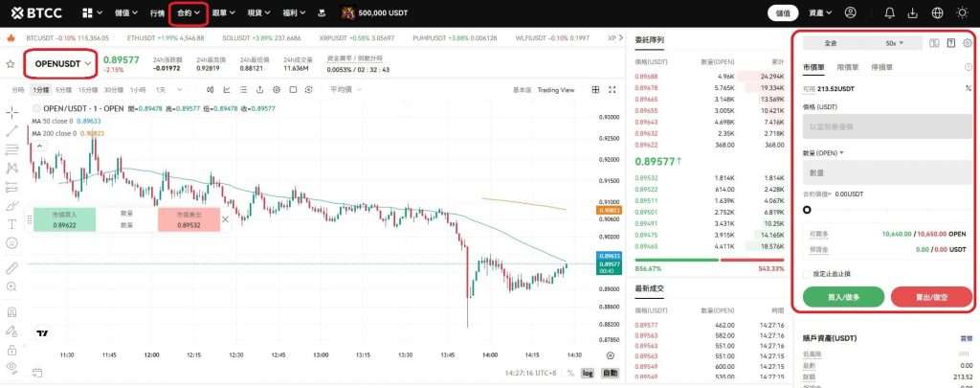Screen dimensions: 980x388
Task: Expand the 50x leverage dropdown
Action: 894,43
